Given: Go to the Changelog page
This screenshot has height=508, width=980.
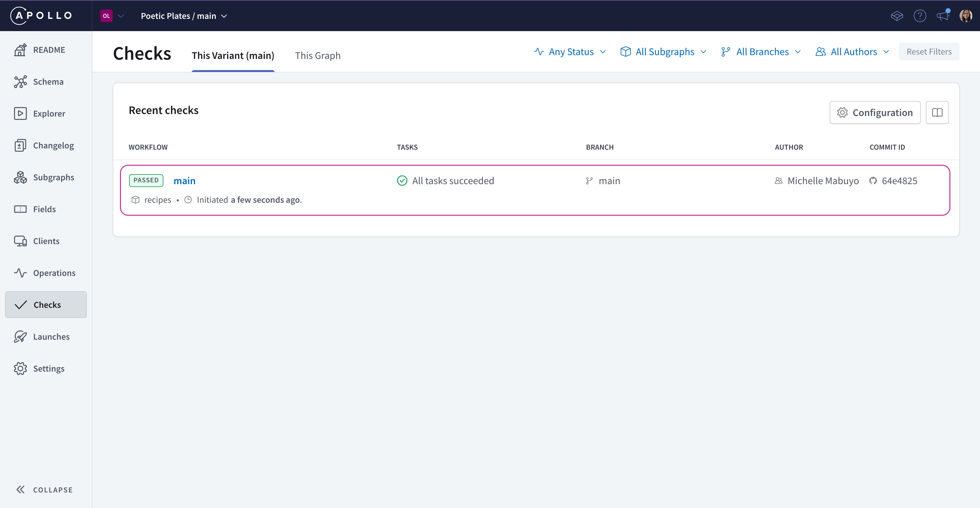Looking at the screenshot, I should pyautogui.click(x=53, y=146).
